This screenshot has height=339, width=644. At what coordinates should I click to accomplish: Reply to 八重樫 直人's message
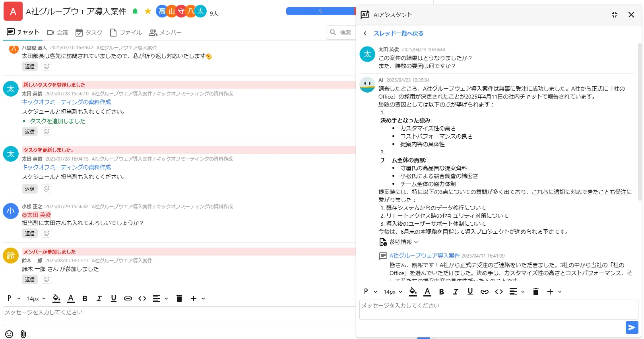(30, 66)
